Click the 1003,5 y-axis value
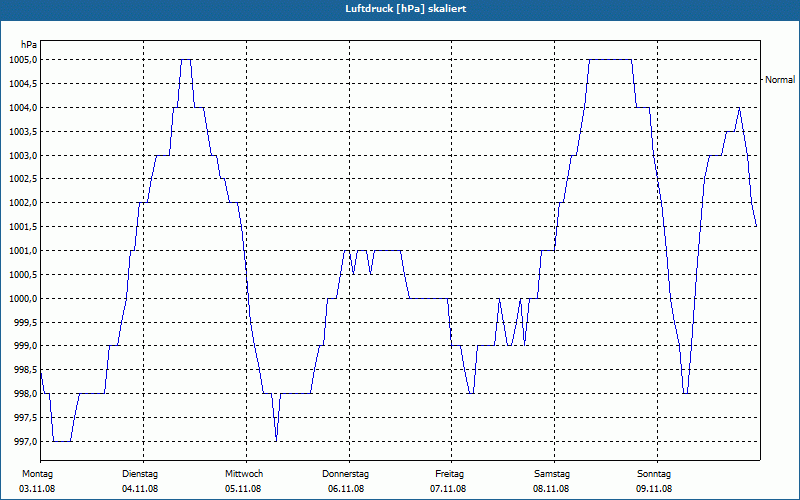800x500 pixels. [x=23, y=132]
